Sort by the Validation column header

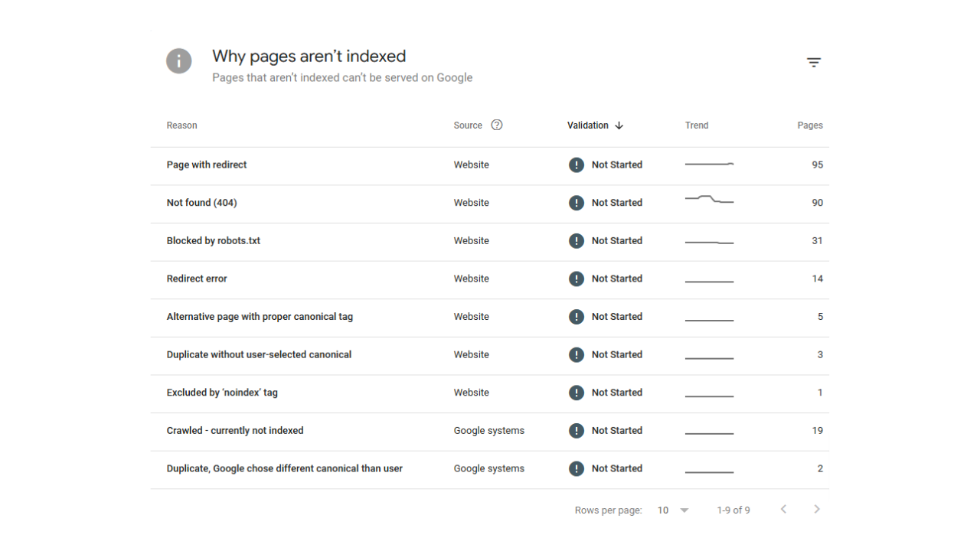click(x=588, y=126)
